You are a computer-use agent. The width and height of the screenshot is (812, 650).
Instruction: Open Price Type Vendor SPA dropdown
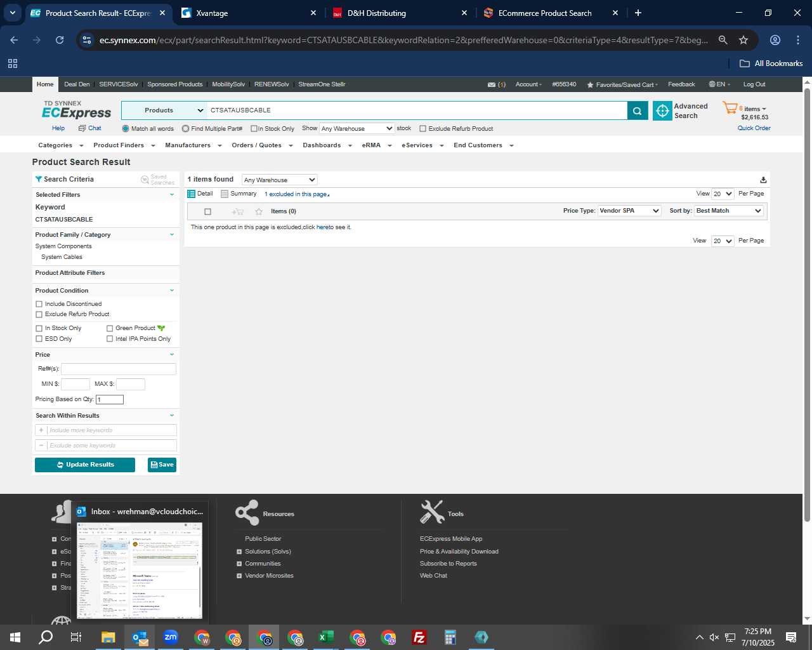point(629,211)
